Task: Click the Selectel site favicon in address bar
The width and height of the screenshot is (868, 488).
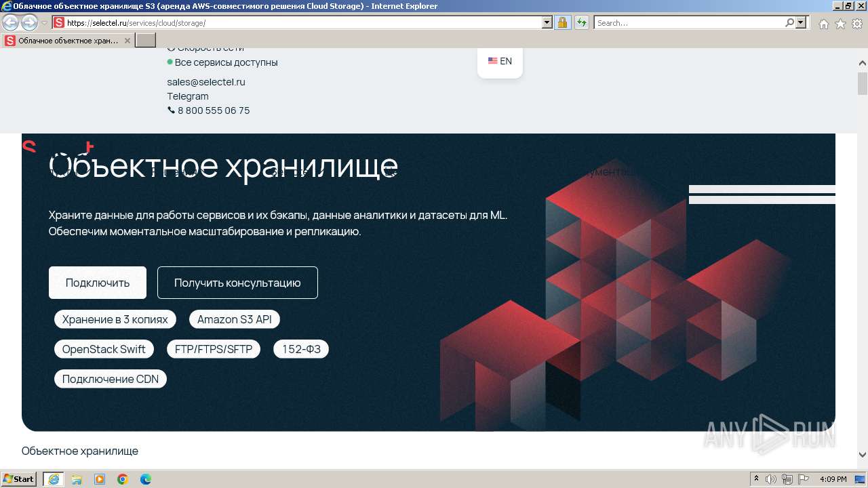Action: coord(59,22)
